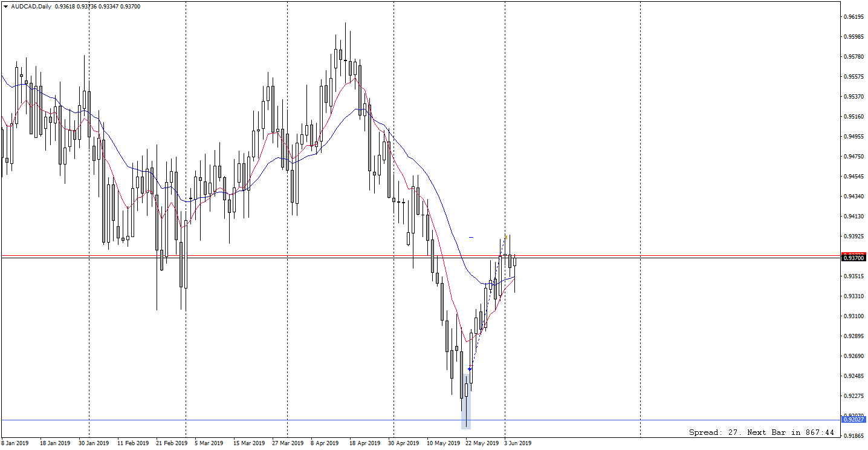The width and height of the screenshot is (868, 450).
Task: Click the 0.96195 price axis label
Action: [853, 16]
